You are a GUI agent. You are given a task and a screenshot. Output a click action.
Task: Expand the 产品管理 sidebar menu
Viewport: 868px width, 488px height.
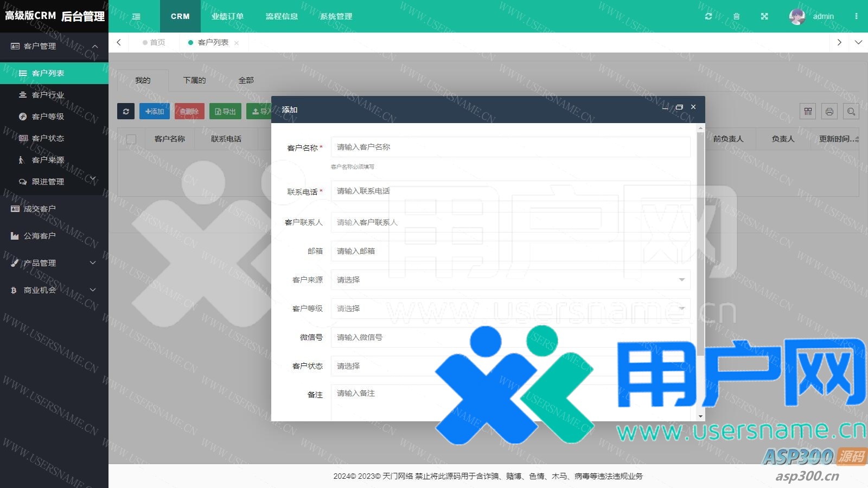[54, 263]
